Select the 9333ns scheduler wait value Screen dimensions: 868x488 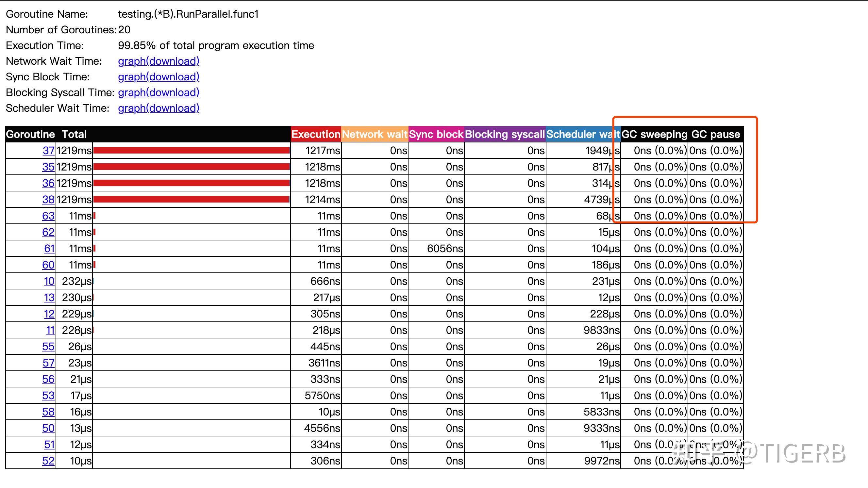pos(601,429)
